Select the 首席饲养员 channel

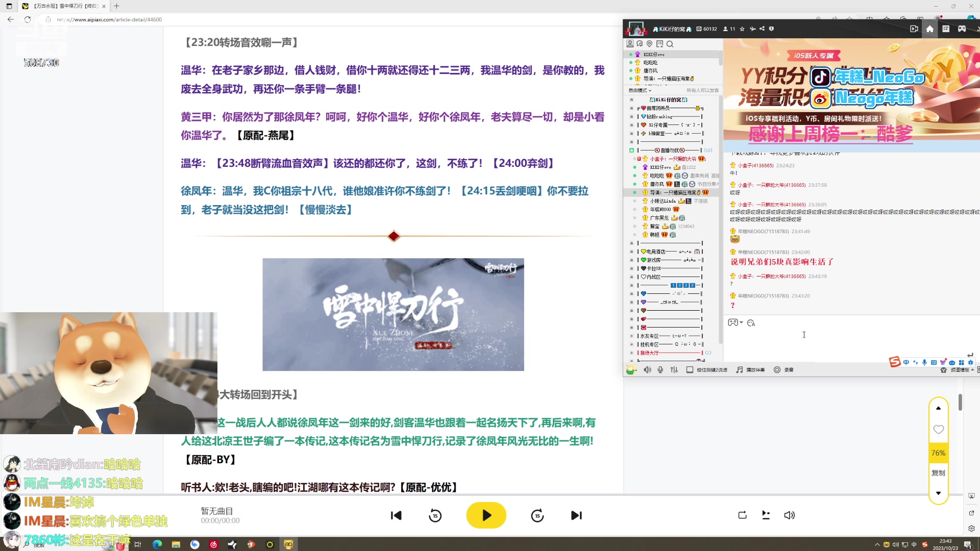(x=670, y=108)
